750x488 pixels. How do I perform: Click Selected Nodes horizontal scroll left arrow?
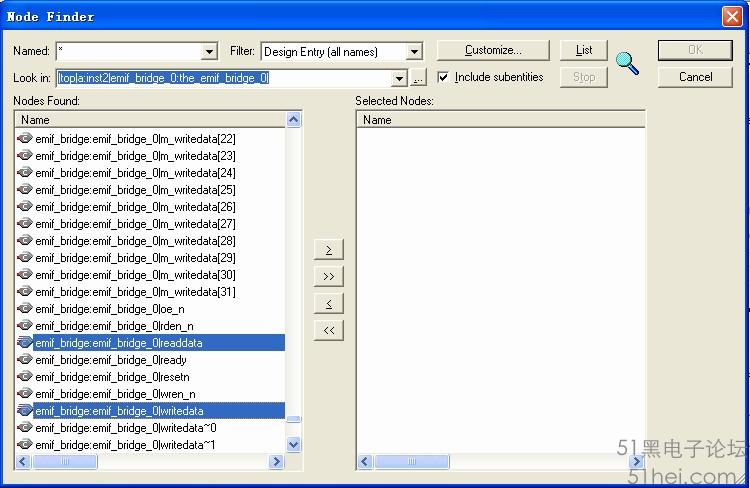point(365,461)
